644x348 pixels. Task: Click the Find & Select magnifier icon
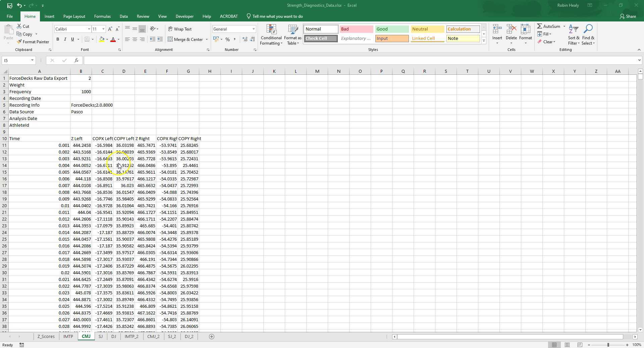[588, 30]
